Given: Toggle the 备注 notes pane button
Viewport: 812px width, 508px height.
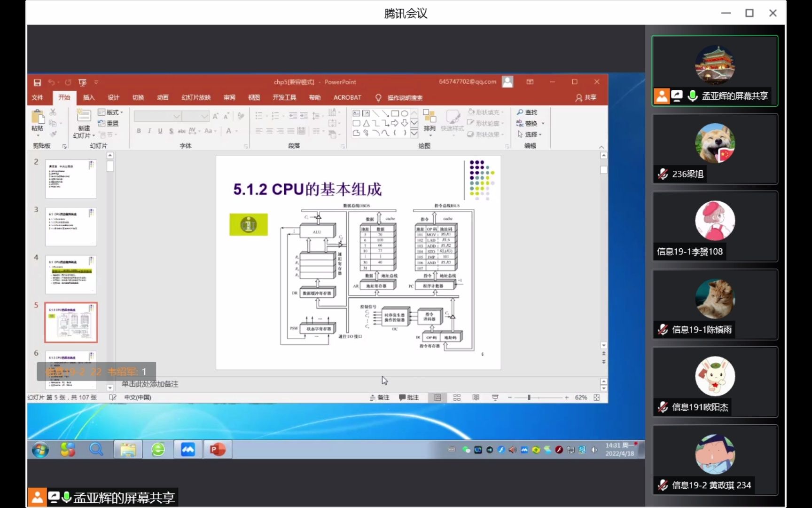Looking at the screenshot, I should point(380,397).
